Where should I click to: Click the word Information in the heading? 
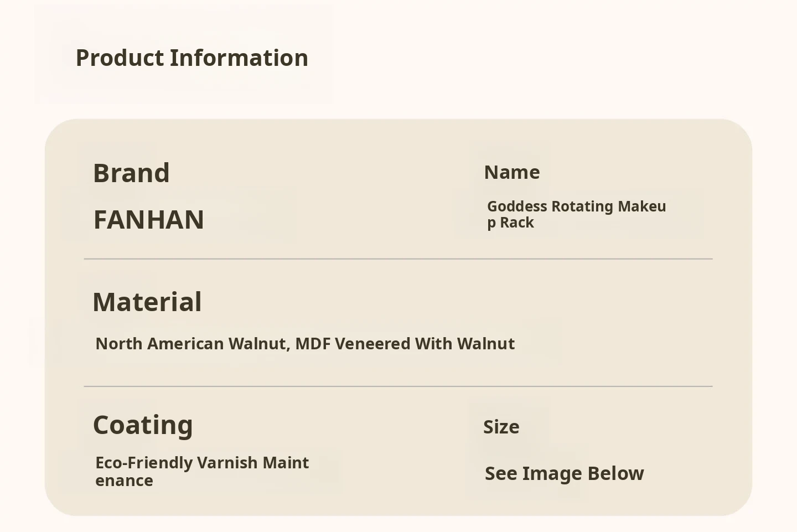click(239, 58)
